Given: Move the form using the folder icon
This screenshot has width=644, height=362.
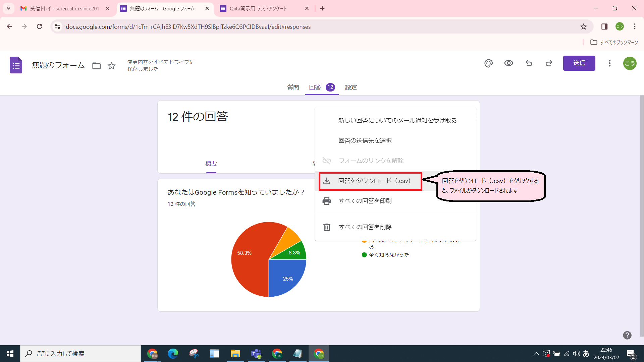Looking at the screenshot, I should coord(97,66).
